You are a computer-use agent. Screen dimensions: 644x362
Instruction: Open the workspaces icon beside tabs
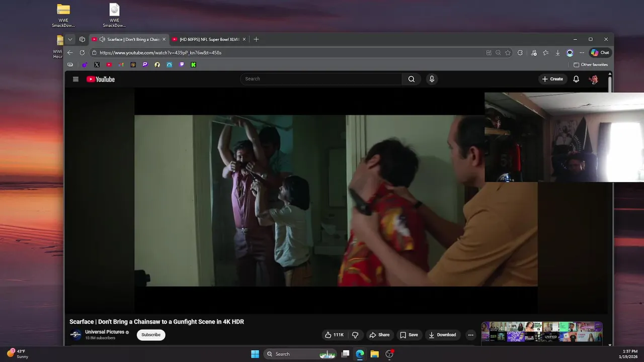coord(82,39)
